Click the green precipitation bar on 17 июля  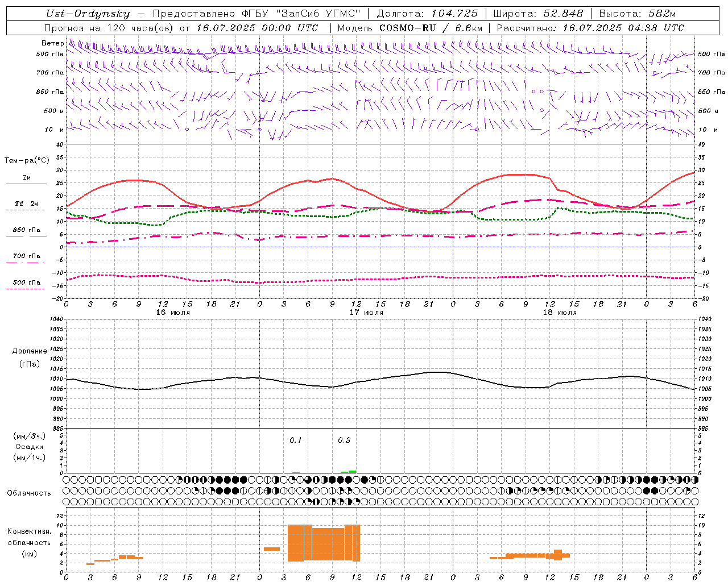pyautogui.click(x=349, y=471)
